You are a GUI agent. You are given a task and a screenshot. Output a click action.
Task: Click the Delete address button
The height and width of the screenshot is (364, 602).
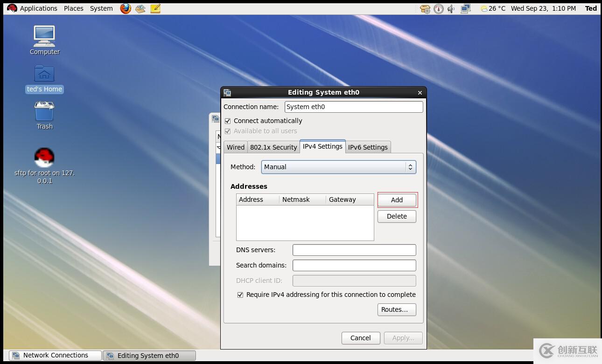(x=397, y=216)
